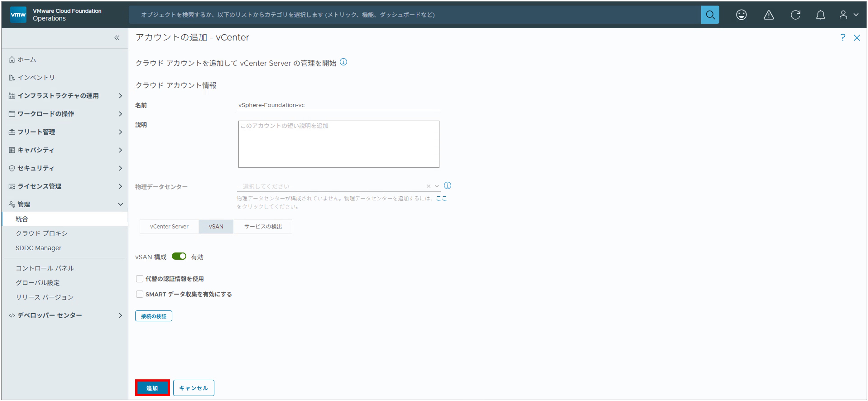Viewport: 868px width, 401px height.
Task: Open the notifications bell icon
Action: click(821, 15)
